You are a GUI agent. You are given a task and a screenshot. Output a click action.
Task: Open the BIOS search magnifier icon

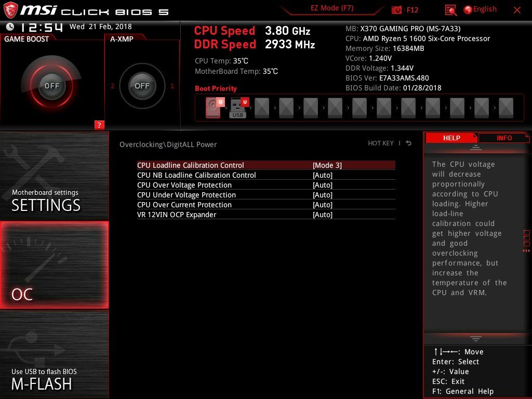(450, 10)
